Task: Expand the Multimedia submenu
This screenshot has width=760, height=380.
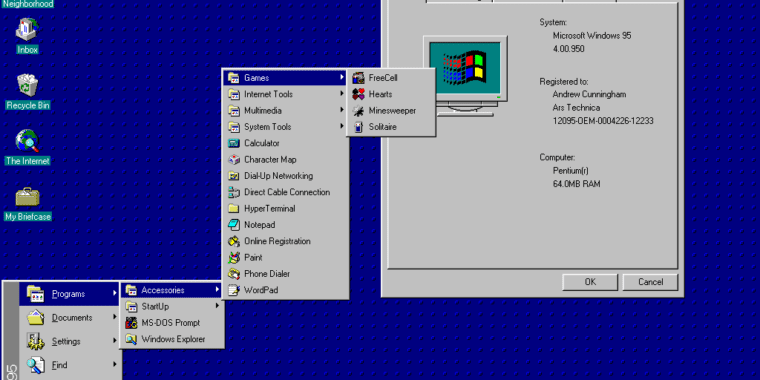Action: tap(285, 111)
